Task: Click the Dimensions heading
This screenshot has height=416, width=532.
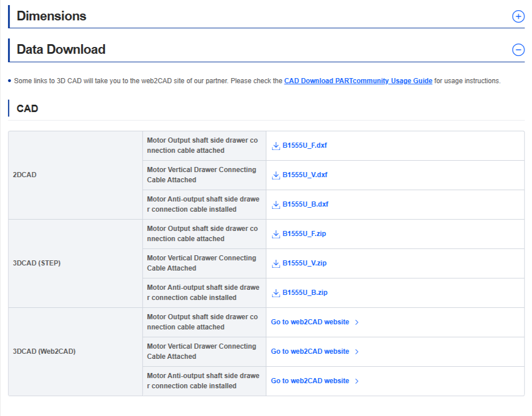Action: (51, 16)
